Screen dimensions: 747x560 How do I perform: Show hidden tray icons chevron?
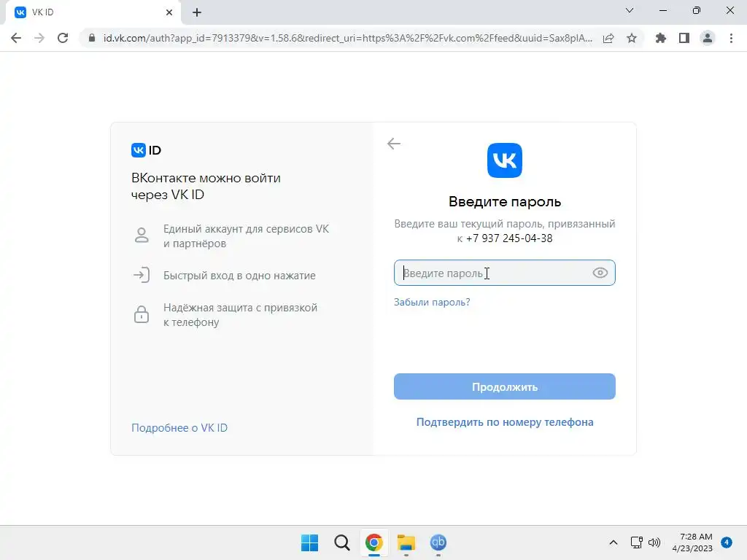click(x=613, y=542)
